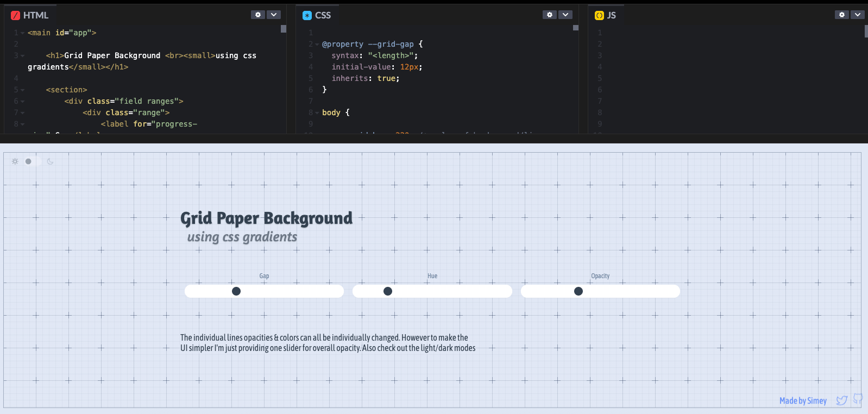Click the moon dark-mode icon
This screenshot has width=868, height=414.
pos(50,161)
